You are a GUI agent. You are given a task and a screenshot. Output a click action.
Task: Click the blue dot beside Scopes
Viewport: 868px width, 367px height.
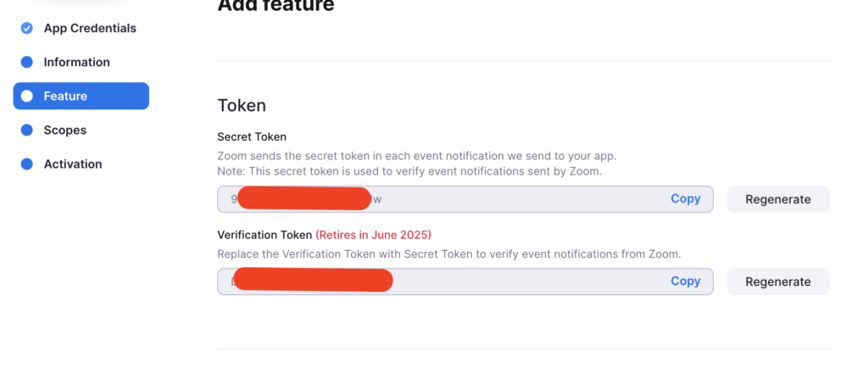26,130
